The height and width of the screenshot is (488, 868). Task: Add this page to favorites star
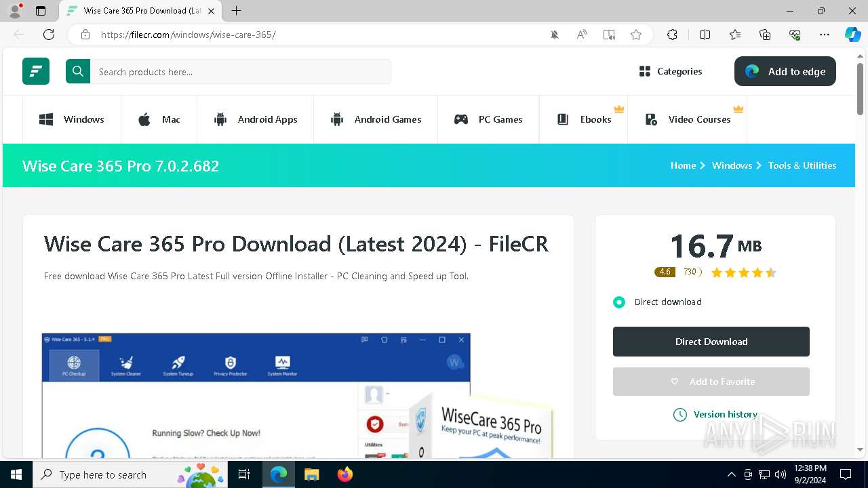636,35
